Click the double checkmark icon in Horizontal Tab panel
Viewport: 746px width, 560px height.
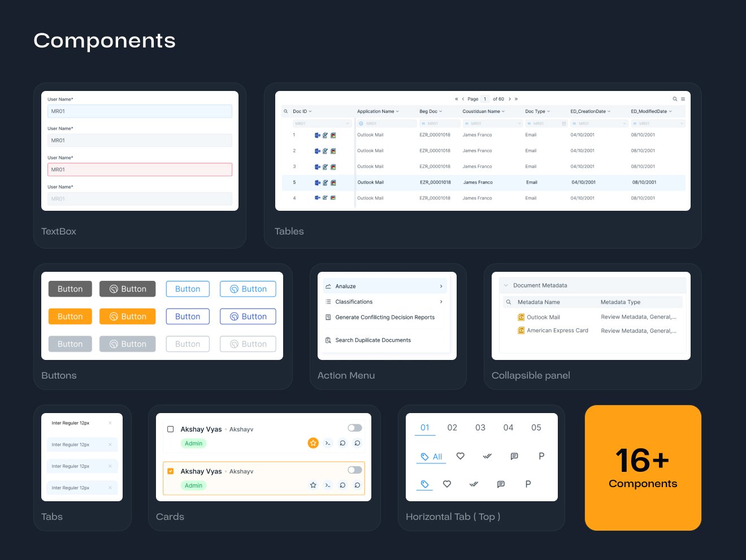pyautogui.click(x=487, y=456)
